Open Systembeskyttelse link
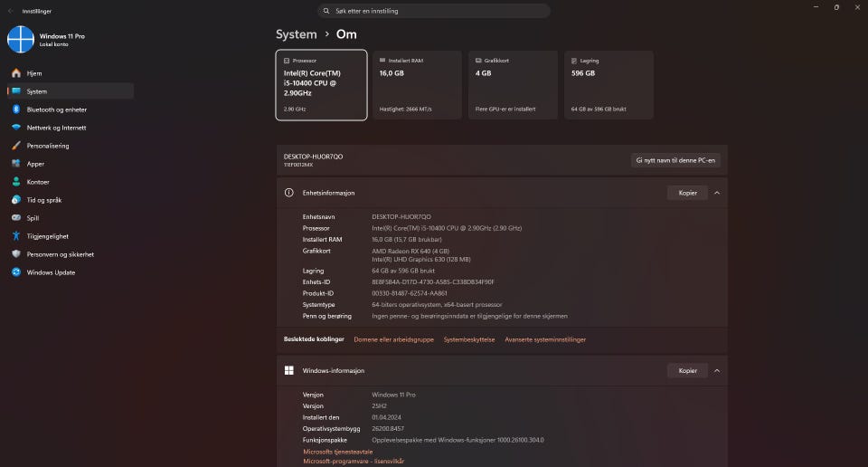 [x=469, y=339]
